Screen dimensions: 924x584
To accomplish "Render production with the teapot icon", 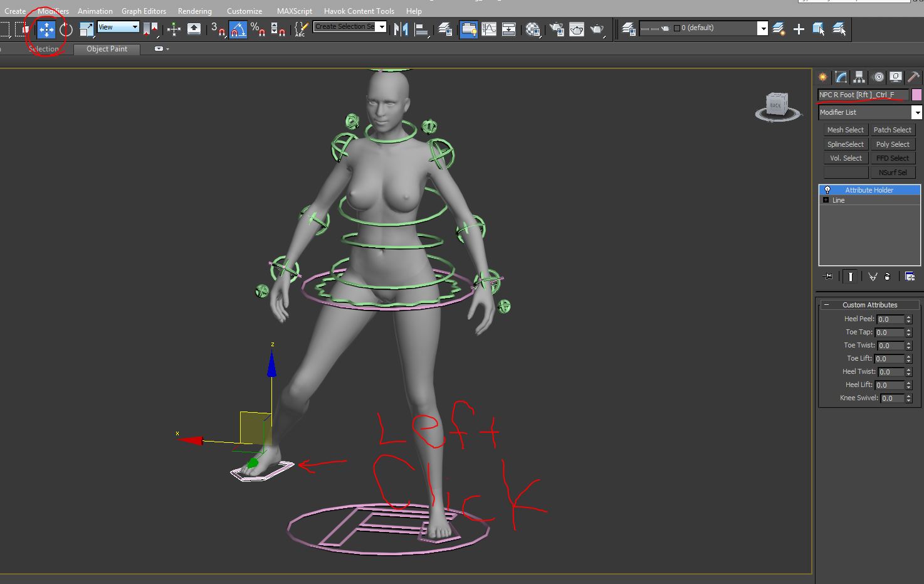I will pyautogui.click(x=597, y=29).
